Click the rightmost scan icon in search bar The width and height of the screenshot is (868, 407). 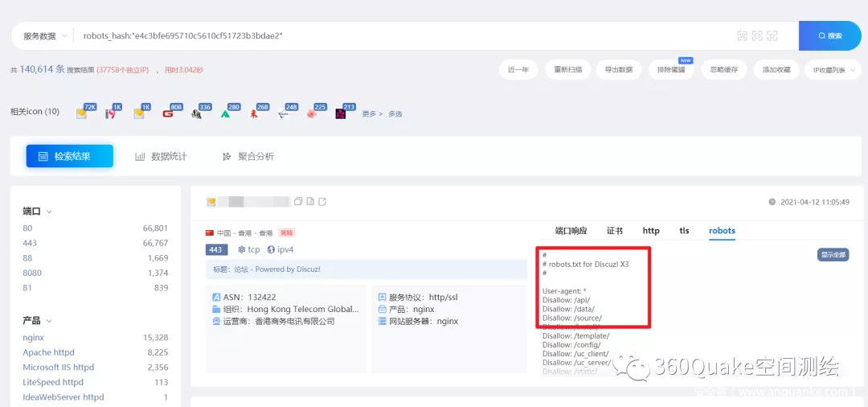[x=772, y=36]
